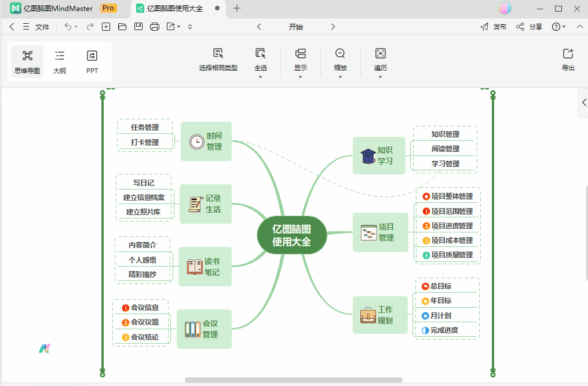
Task: Click the 任务管理 subtopic
Action: pyautogui.click(x=145, y=127)
